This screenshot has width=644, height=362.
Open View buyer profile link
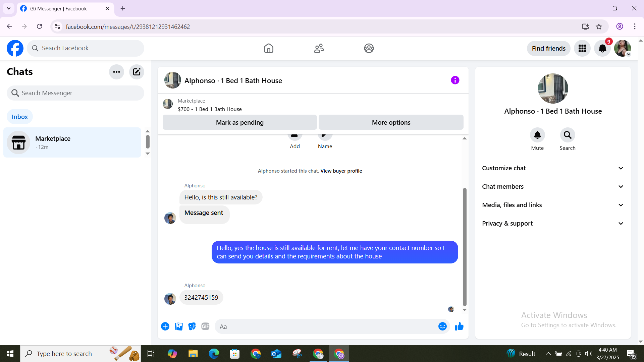tap(341, 171)
